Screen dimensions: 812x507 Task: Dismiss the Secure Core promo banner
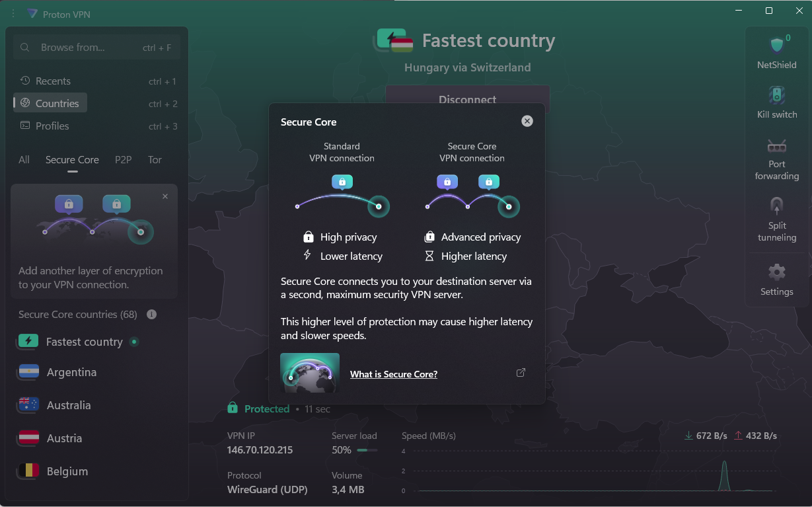tap(165, 196)
